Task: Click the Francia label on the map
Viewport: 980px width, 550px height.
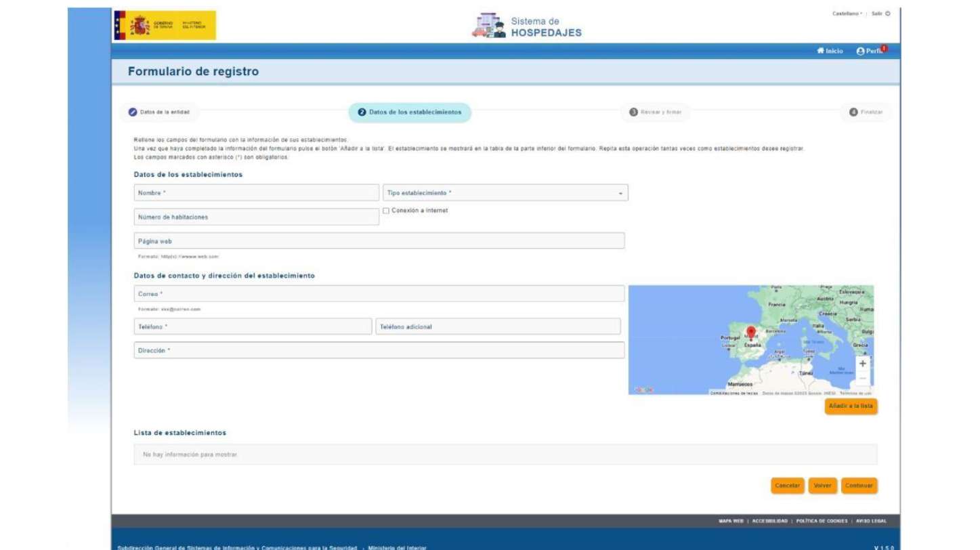Action: (x=777, y=305)
